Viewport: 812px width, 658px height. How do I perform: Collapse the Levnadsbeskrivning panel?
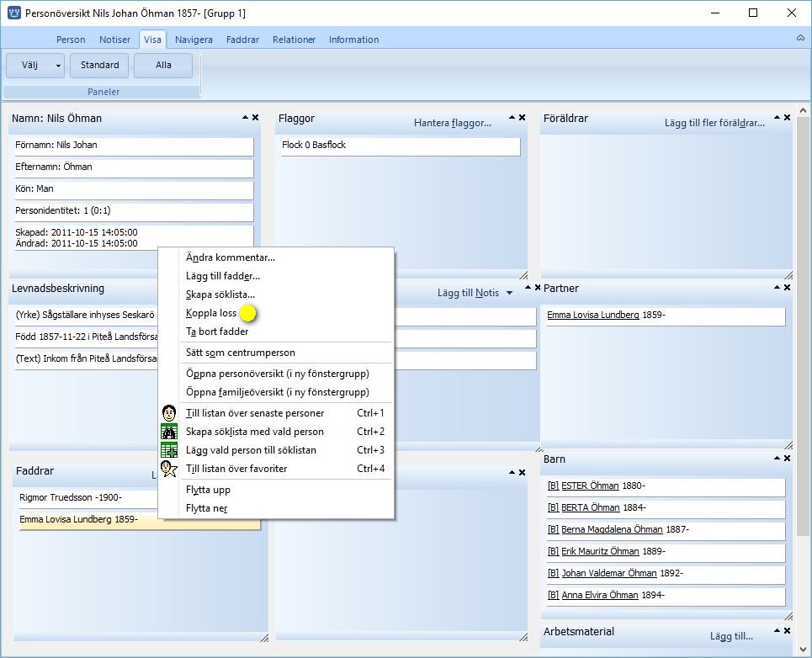coord(528,287)
